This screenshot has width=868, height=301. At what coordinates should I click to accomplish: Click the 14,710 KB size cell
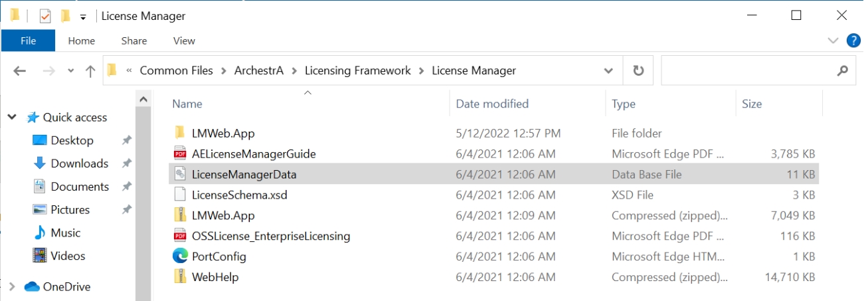pyautogui.click(x=790, y=277)
